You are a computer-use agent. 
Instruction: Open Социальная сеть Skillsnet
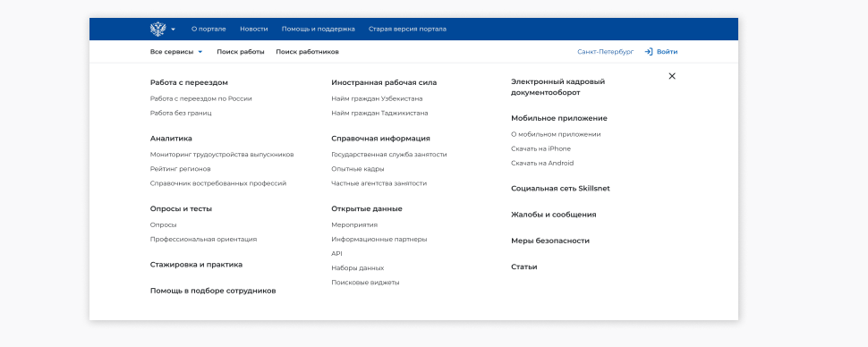click(560, 188)
